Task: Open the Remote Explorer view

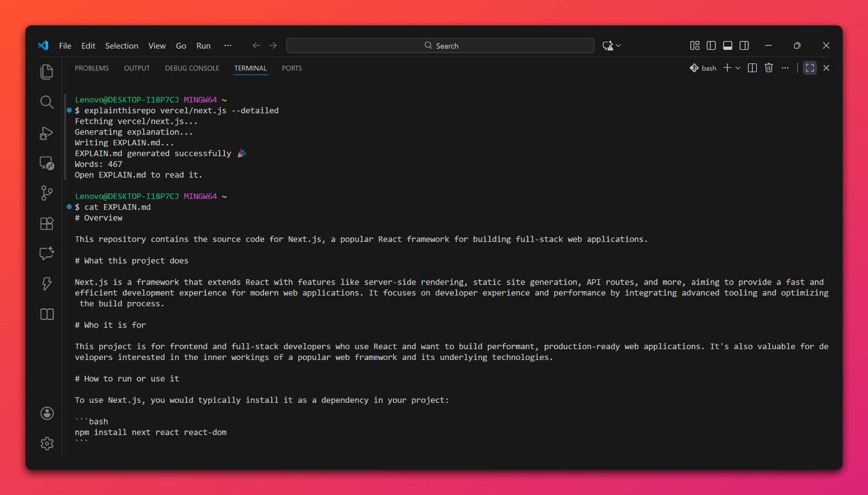Action: [47, 163]
